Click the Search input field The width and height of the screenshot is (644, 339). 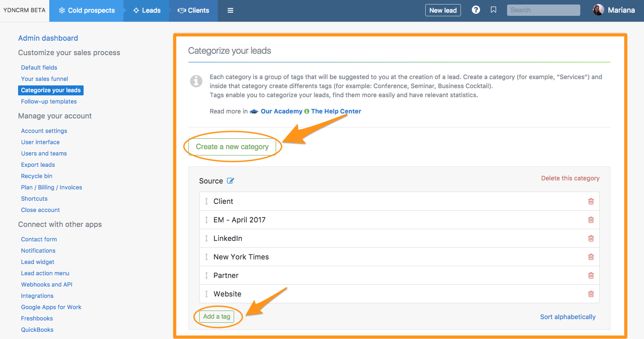pyautogui.click(x=543, y=10)
